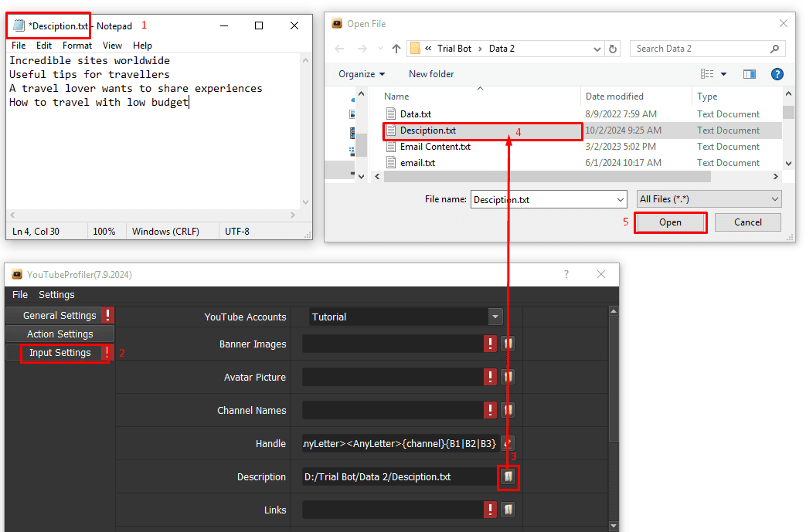Open the All Files (*.*) filter dropdown
Screen dimensions: 806x532
pos(775,199)
